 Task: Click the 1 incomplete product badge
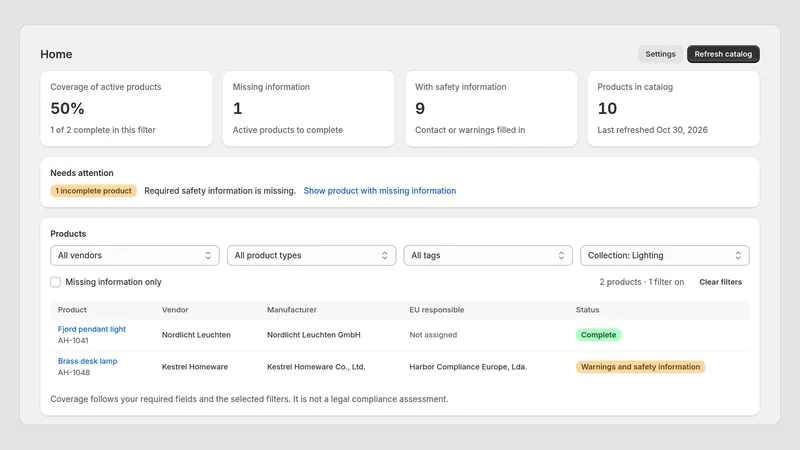[x=93, y=191]
